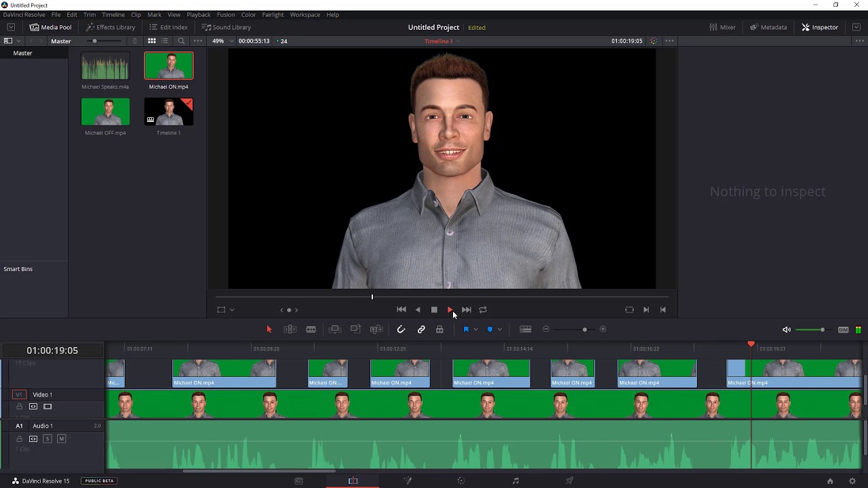Toggle DIM audio monitoring
The height and width of the screenshot is (488, 868).
[x=843, y=330]
